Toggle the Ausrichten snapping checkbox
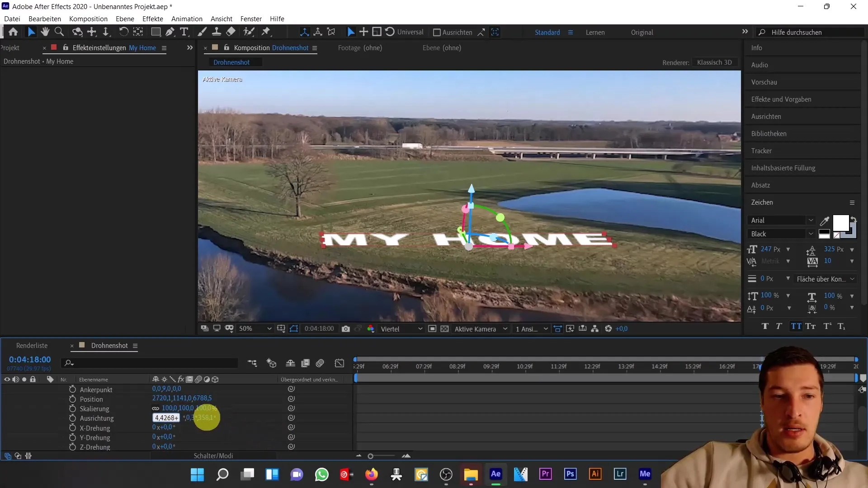This screenshot has width=868, height=488. tap(437, 33)
